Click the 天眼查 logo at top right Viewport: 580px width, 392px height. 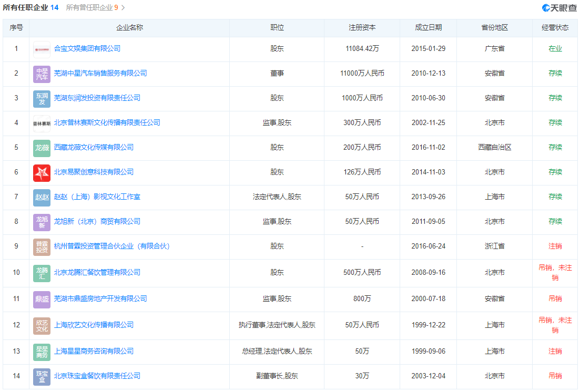[559, 8]
